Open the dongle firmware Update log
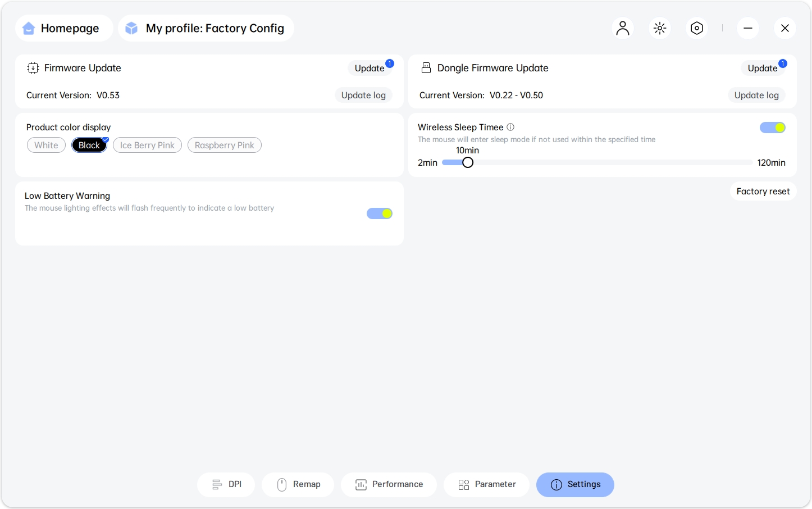The height and width of the screenshot is (509, 812). coord(756,95)
